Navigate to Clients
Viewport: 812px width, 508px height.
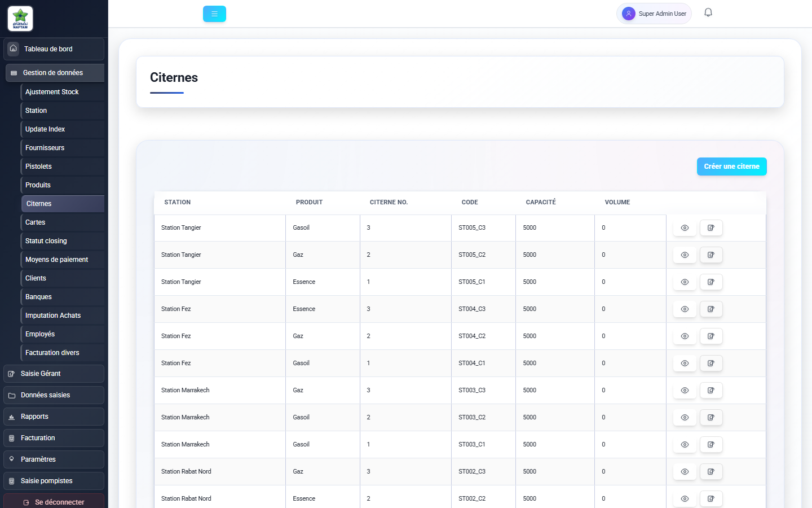coord(62,278)
